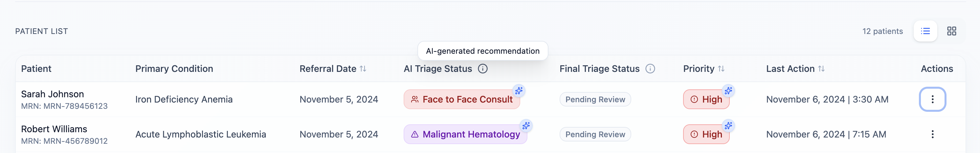
Task: Click the Malignant Hematology badge
Action: click(x=465, y=135)
